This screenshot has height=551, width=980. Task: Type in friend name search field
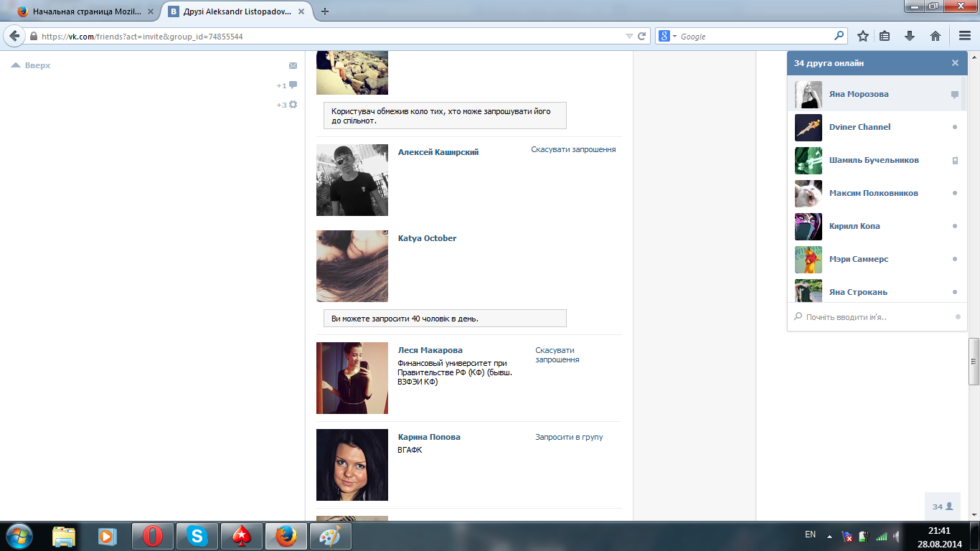pos(877,316)
